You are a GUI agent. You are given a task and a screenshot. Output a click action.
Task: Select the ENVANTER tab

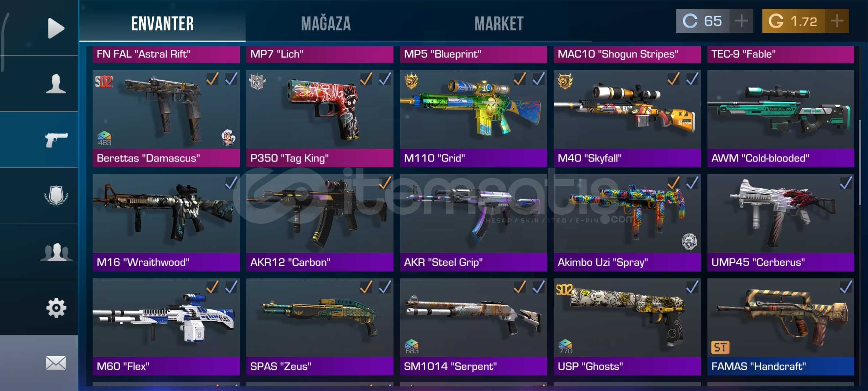162,24
